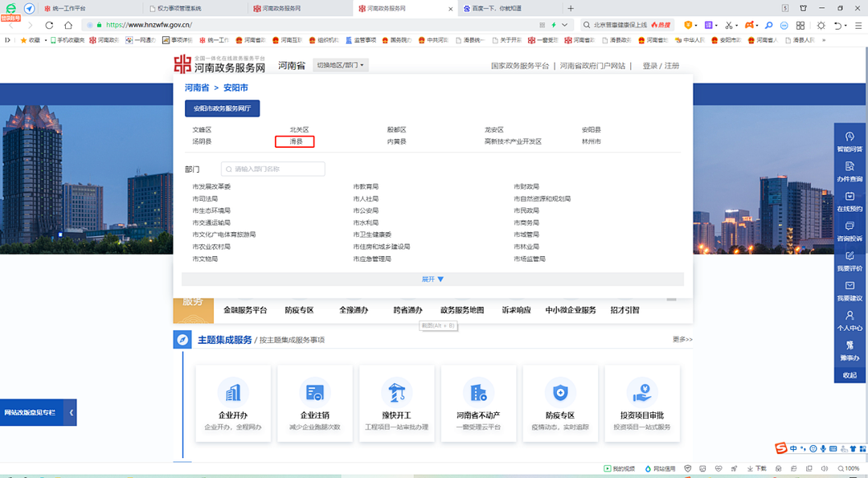
Task: Open 个人中心 in the right sidebar
Action: click(850, 316)
